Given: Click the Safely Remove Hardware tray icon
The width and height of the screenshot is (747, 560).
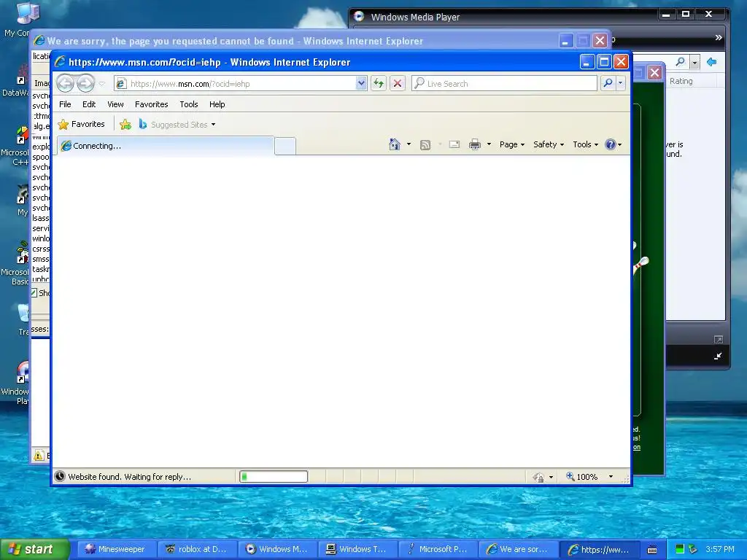Looking at the screenshot, I should (693, 549).
